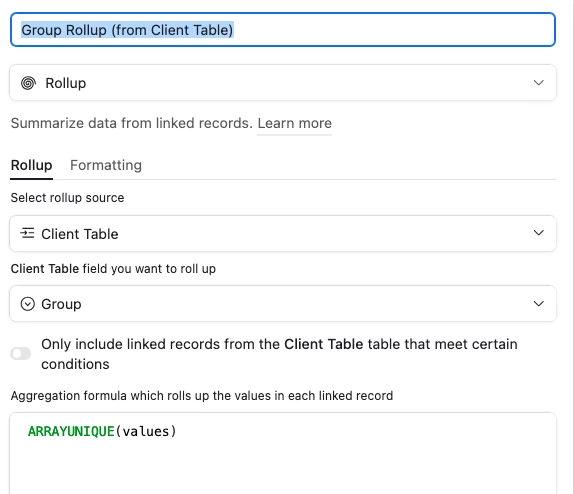Image resolution: width=574 pixels, height=494 pixels.
Task: Open the Group field dropdown chevron
Action: (538, 304)
